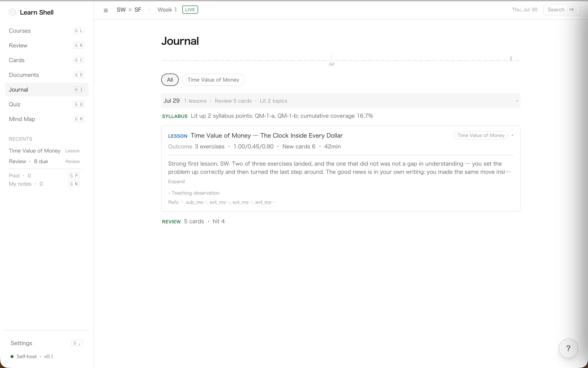Filter journal by Time Value of Money chip

point(213,80)
